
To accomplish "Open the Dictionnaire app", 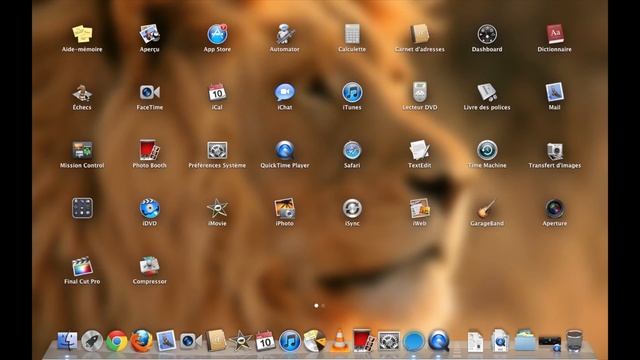I will [554, 34].
